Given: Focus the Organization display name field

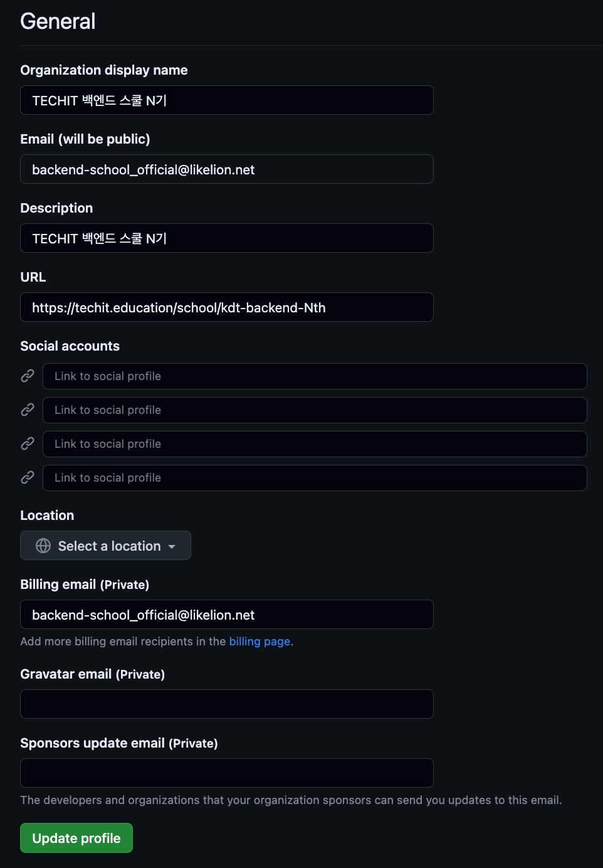Looking at the screenshot, I should tap(226, 100).
